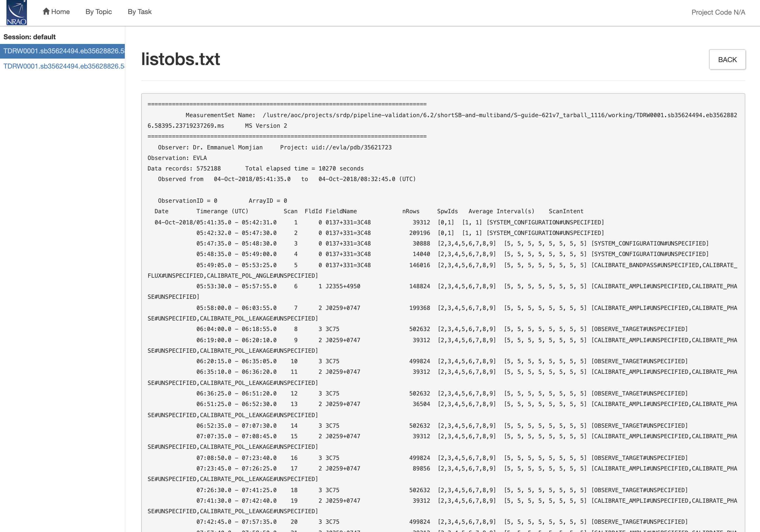
Task: Click the FieldName column header
Action: [x=341, y=211]
